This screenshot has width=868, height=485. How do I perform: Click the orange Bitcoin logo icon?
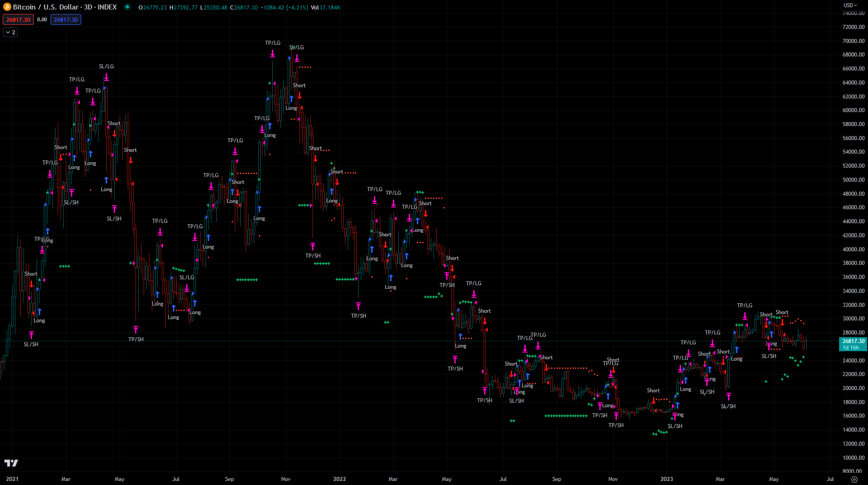pos(7,7)
